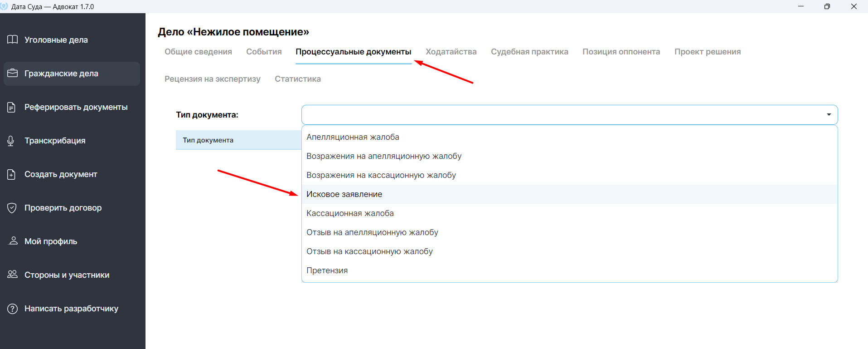Image resolution: width=868 pixels, height=349 pixels.
Task: Open 'Рецензия на экспертизу' tab
Action: click(213, 79)
